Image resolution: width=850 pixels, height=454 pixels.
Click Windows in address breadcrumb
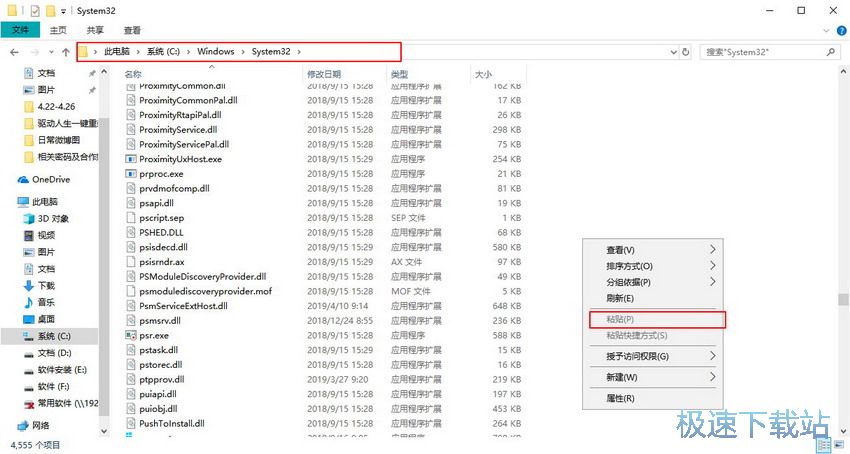point(215,52)
